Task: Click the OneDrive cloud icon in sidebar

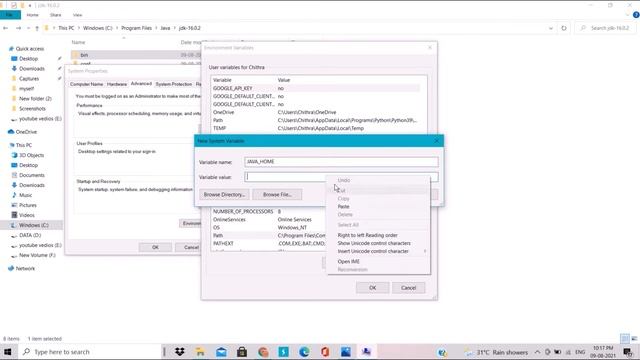Action: [x=11, y=132]
